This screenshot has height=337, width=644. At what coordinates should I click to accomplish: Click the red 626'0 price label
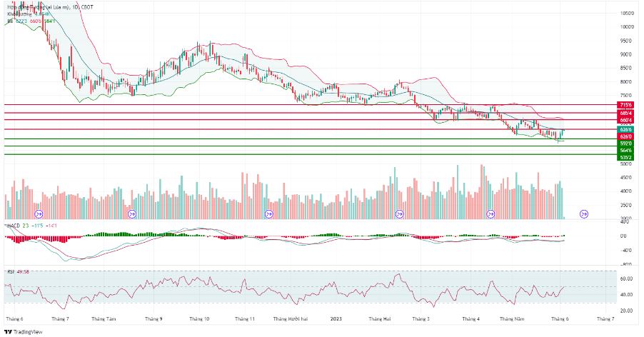tap(626, 136)
